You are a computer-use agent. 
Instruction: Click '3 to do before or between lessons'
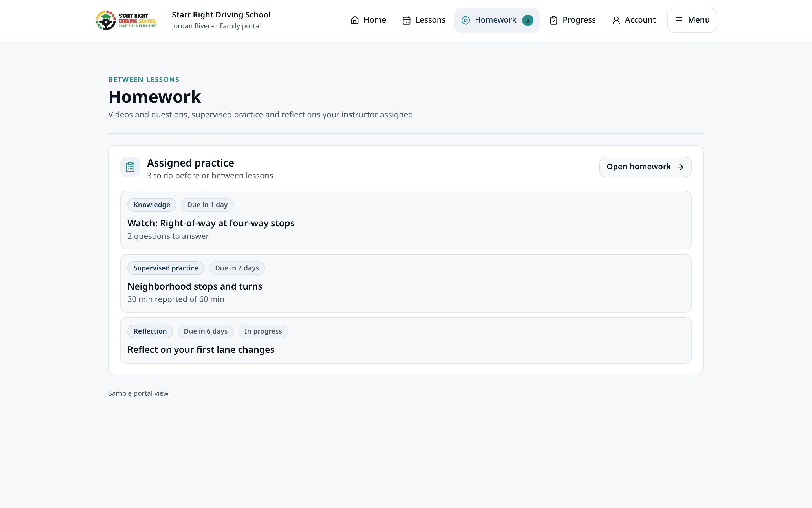[x=210, y=176]
